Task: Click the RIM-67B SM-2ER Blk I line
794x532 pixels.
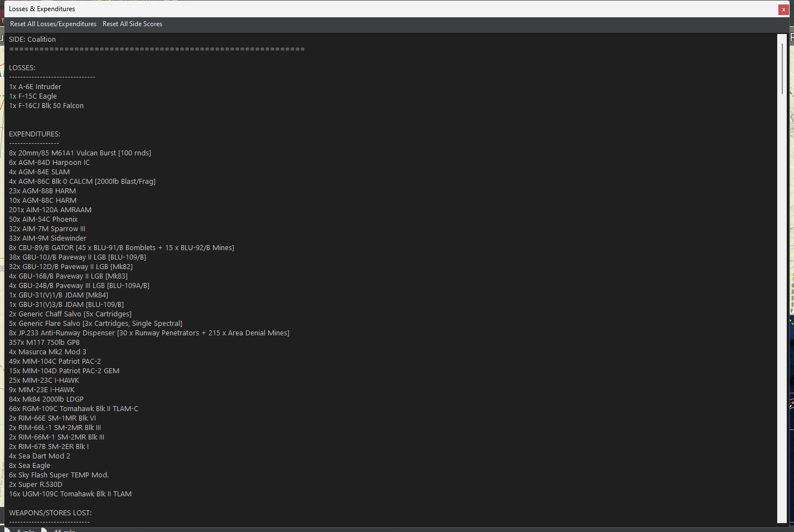Action: pos(49,447)
